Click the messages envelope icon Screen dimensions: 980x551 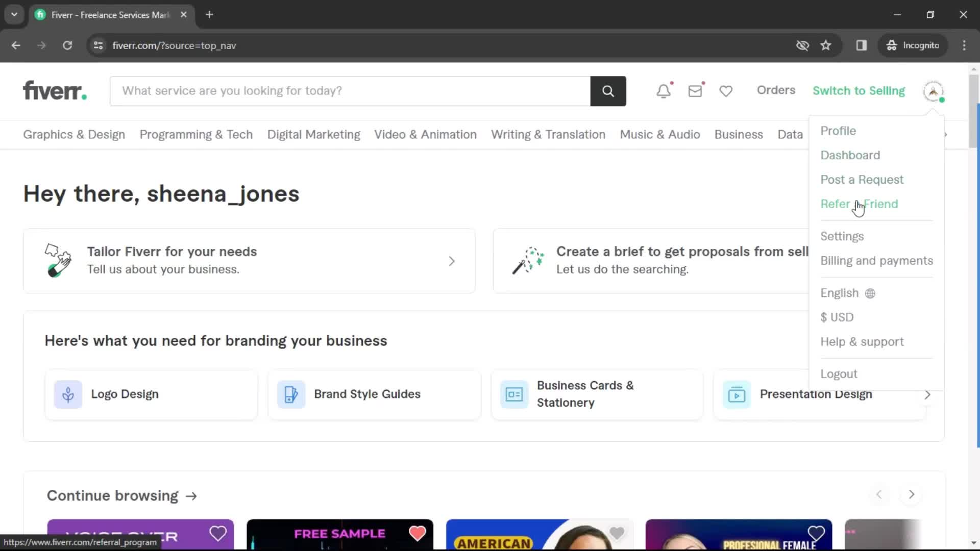(695, 90)
